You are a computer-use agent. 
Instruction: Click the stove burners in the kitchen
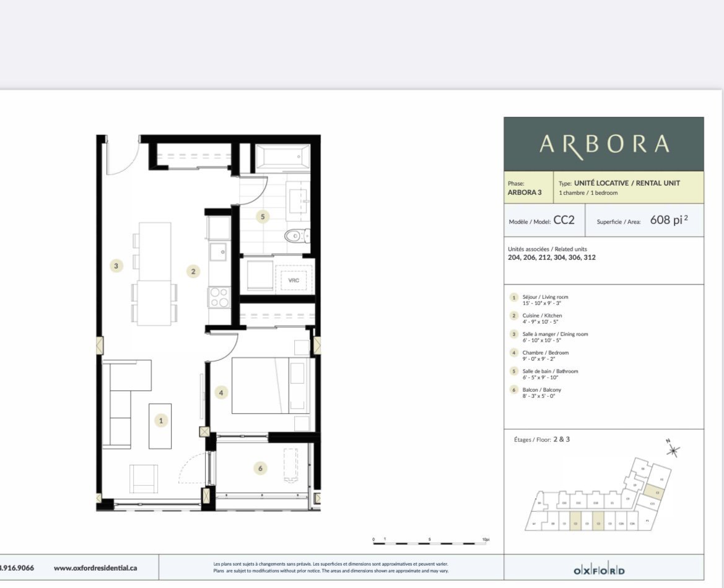(x=219, y=297)
